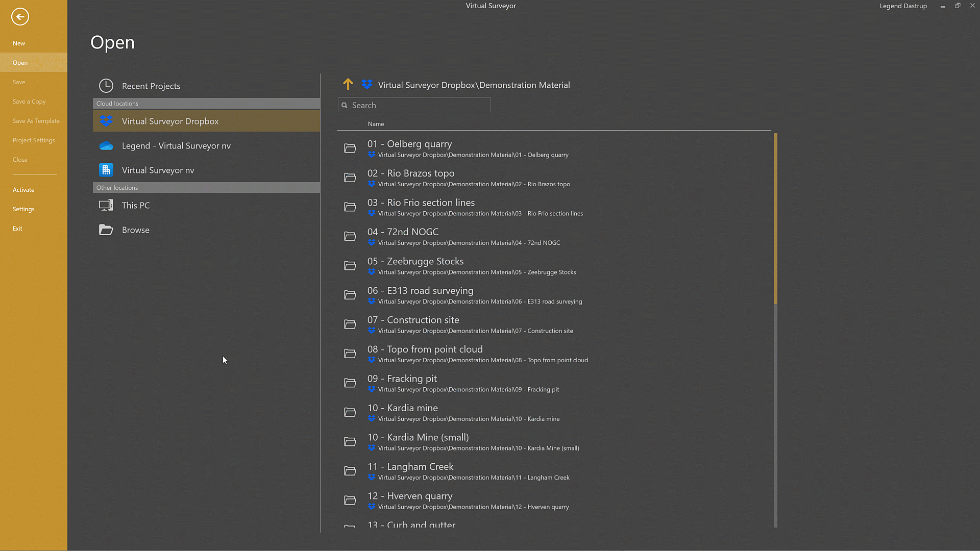
Task: Click the Recent Projects clock icon
Action: pyautogui.click(x=106, y=86)
